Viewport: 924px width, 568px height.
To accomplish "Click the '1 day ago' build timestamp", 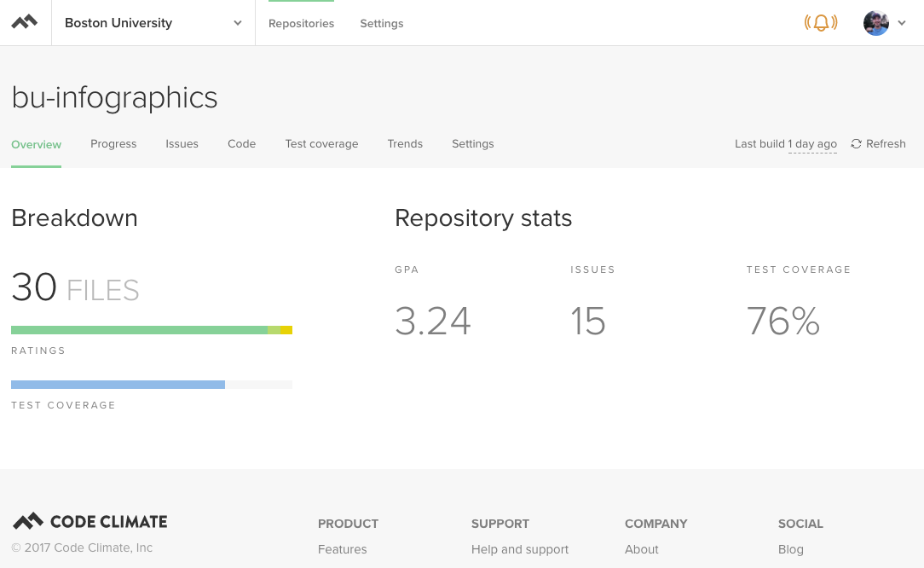I will click(x=812, y=144).
